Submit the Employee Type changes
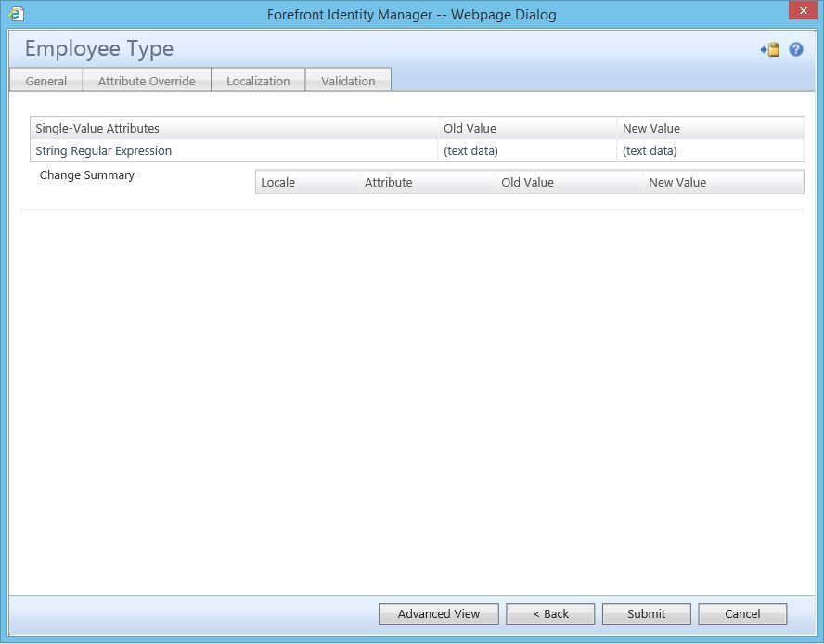The height and width of the screenshot is (644, 824). coord(647,613)
